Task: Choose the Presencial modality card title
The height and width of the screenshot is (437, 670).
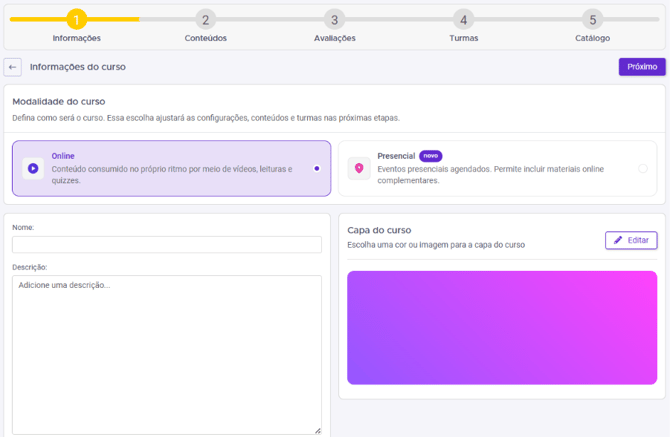Action: point(396,156)
